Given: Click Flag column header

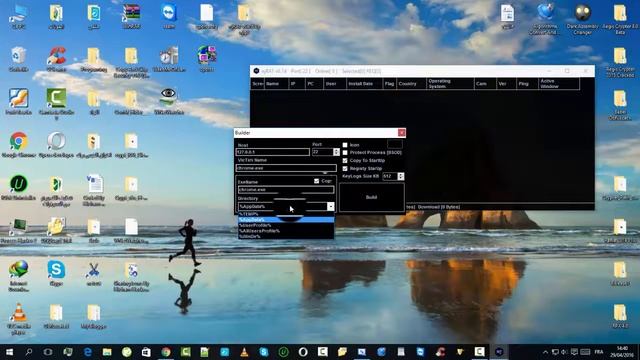Looking at the screenshot, I should [x=389, y=84].
